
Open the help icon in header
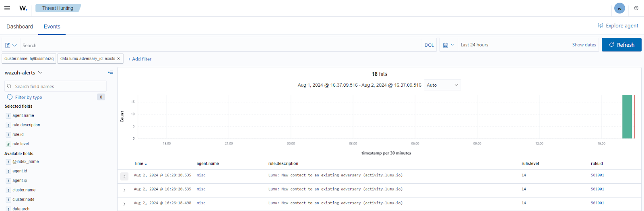point(636,8)
